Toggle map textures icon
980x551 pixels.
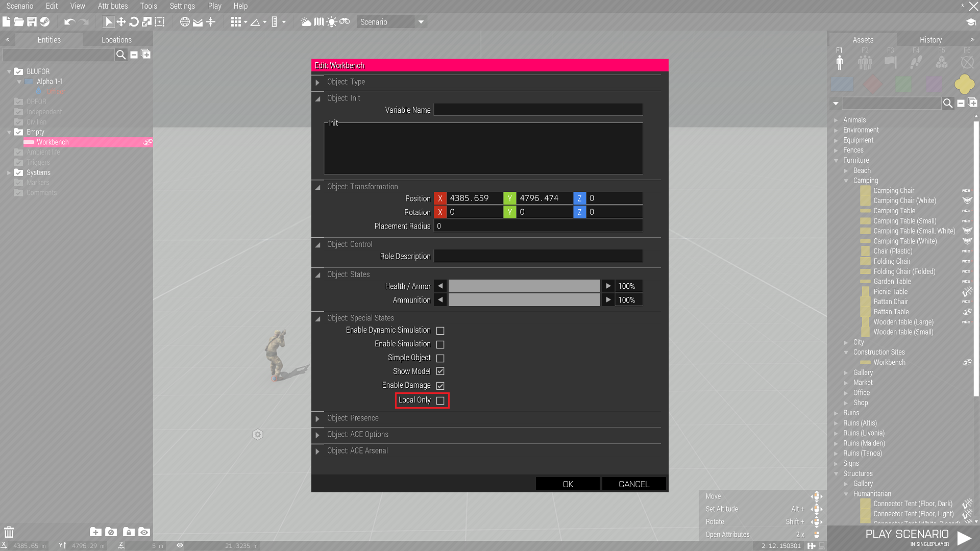319,22
